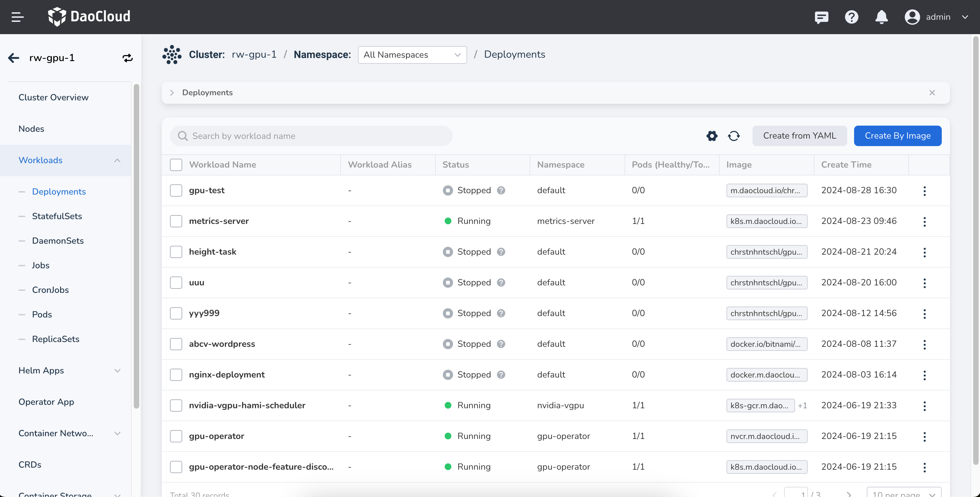Click the three-dot menu icon for gpu-test

(x=925, y=190)
